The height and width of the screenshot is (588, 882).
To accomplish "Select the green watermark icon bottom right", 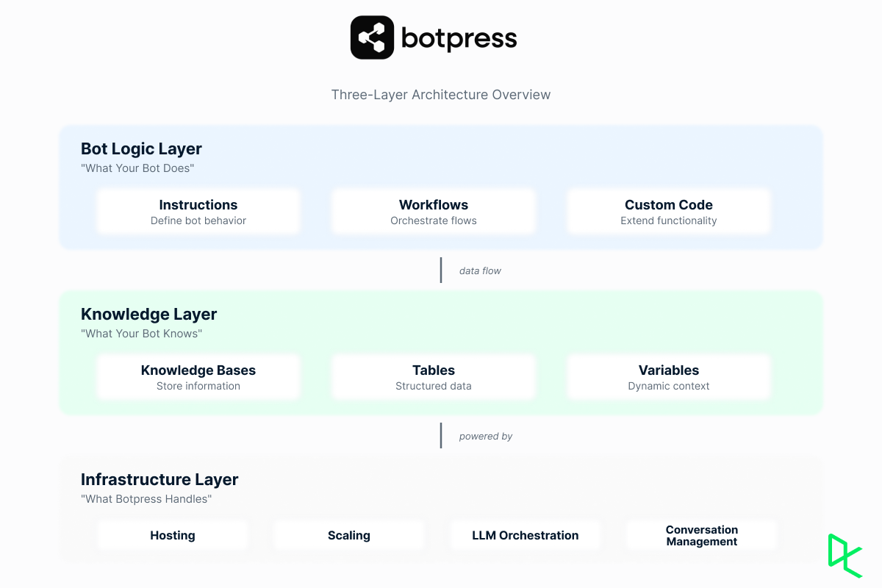I will [x=844, y=556].
